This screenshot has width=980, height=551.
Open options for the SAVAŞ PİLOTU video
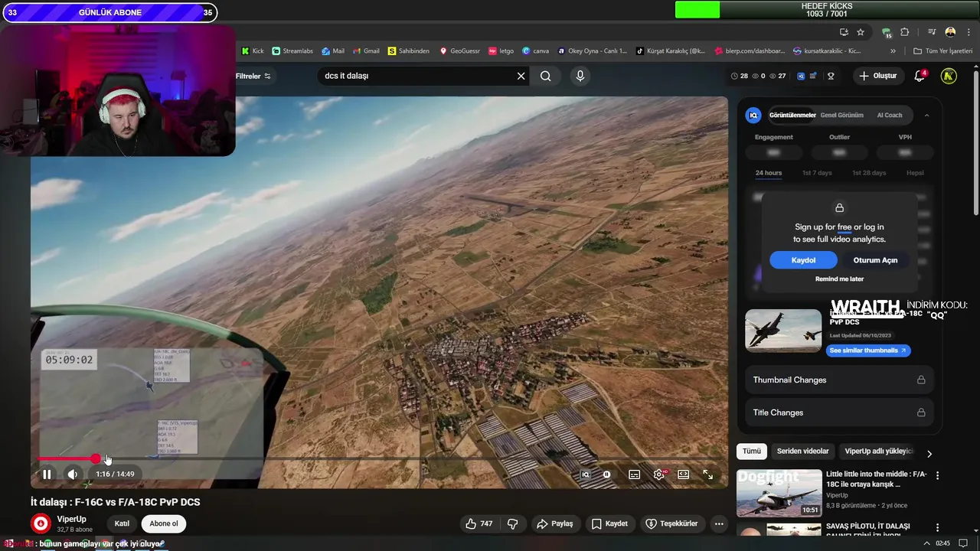pos(937,528)
